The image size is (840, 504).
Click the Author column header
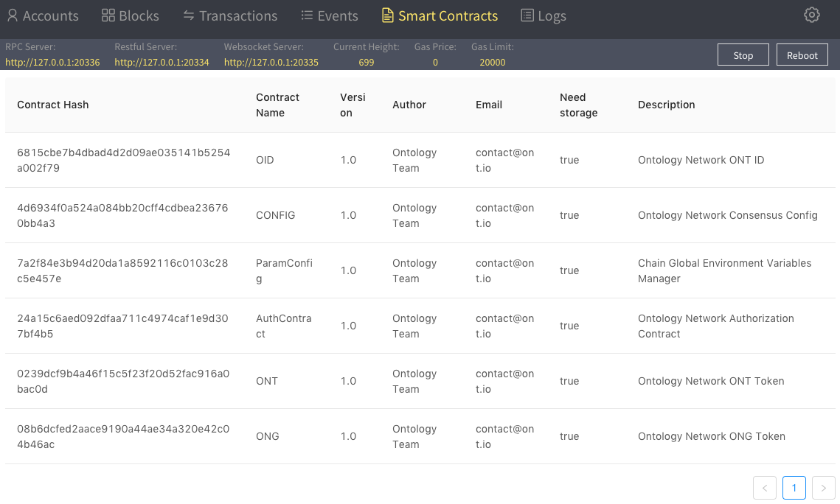tap(409, 105)
